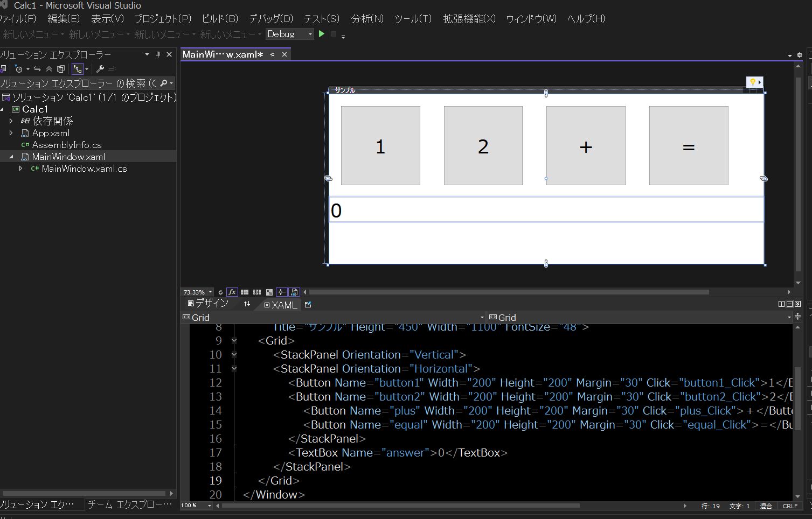Switch to the XAML tab

pos(280,305)
